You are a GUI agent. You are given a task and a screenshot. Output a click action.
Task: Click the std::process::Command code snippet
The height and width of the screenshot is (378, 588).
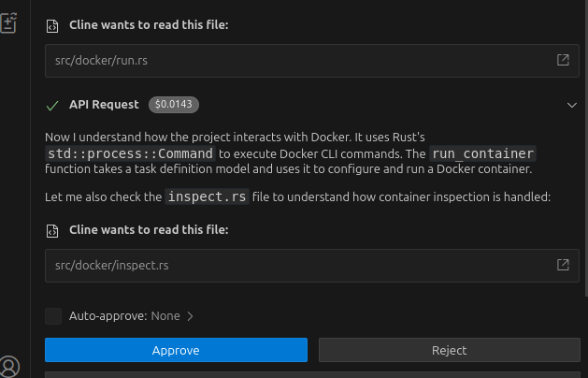pos(130,153)
